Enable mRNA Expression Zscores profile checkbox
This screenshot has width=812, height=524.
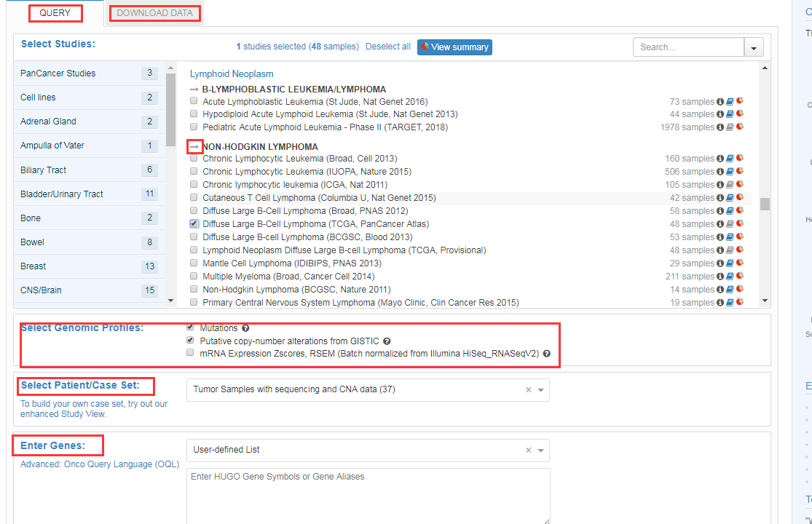coord(191,353)
